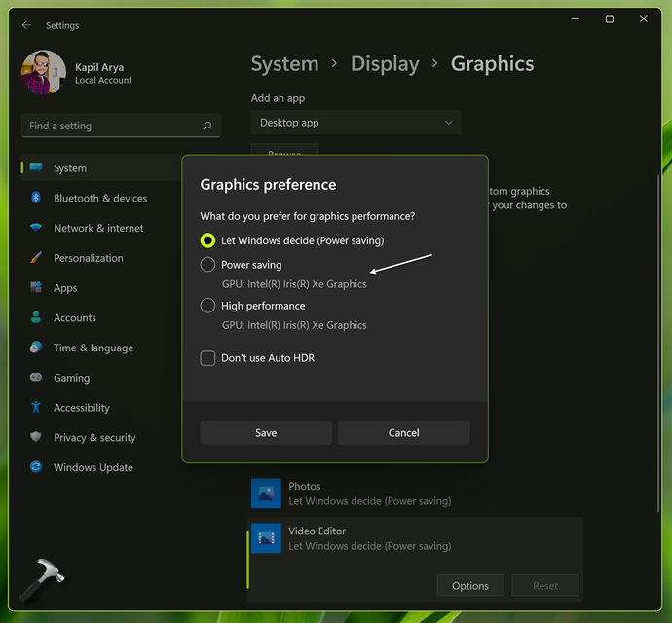
Task: Click the Find a setting search box
Action: tap(112, 126)
